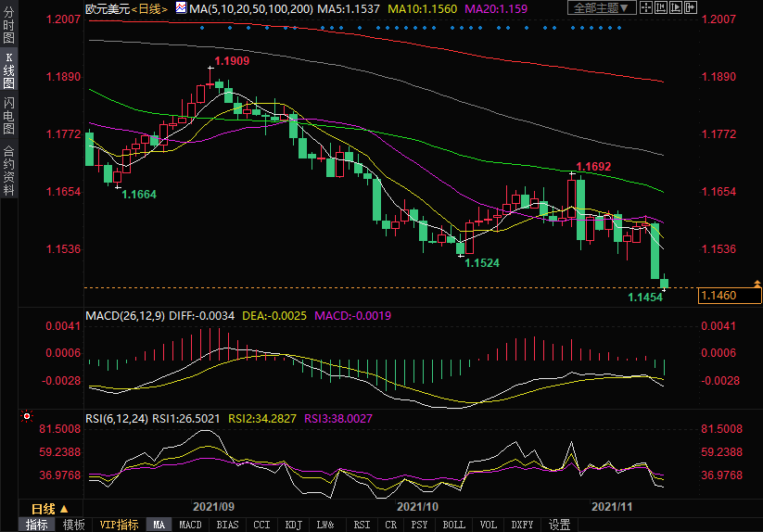Click the MA indicator icon beside the chart title

click(x=181, y=8)
